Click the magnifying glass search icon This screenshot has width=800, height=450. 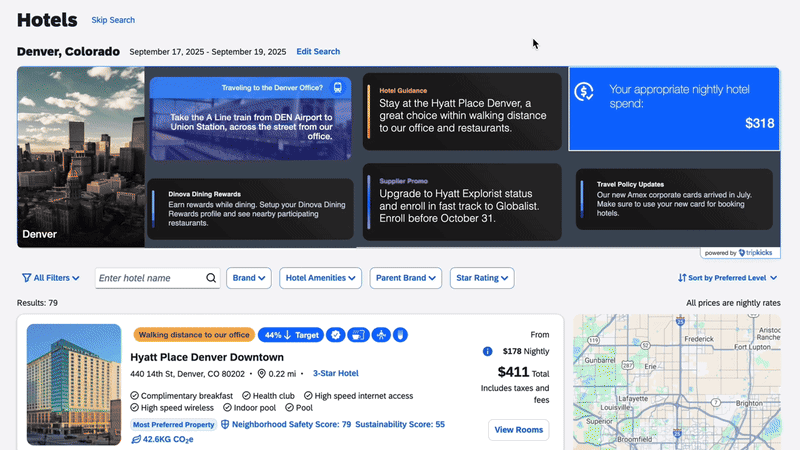coord(211,278)
